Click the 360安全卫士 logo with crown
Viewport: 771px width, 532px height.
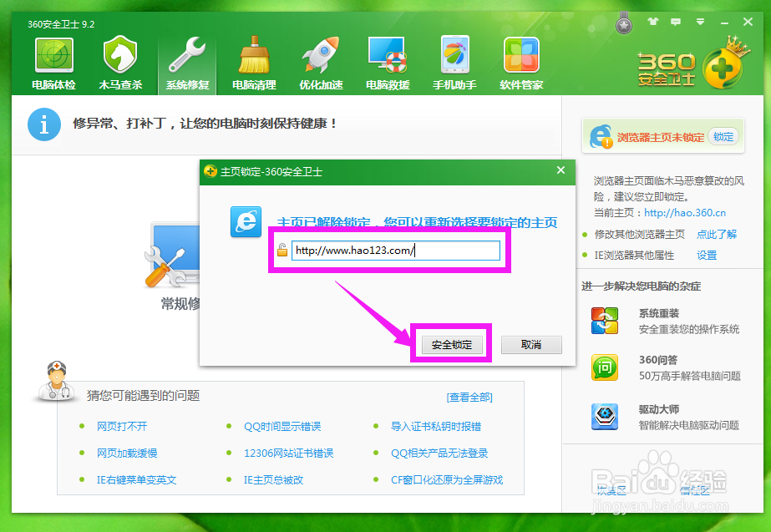pos(693,64)
